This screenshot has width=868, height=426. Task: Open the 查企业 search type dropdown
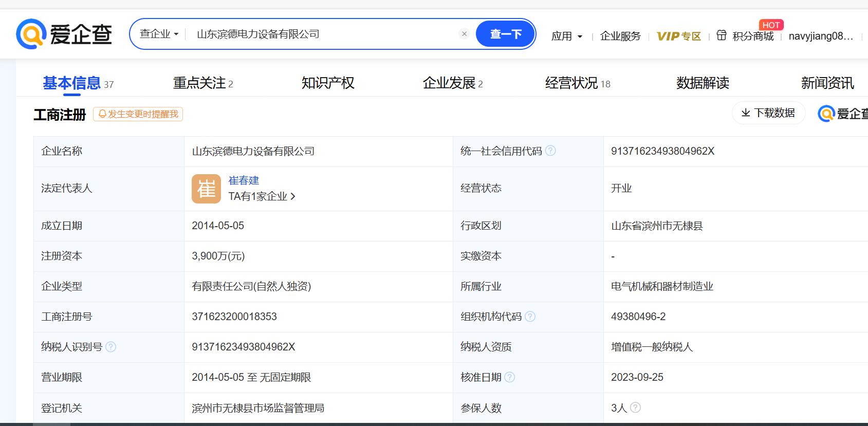tap(159, 34)
